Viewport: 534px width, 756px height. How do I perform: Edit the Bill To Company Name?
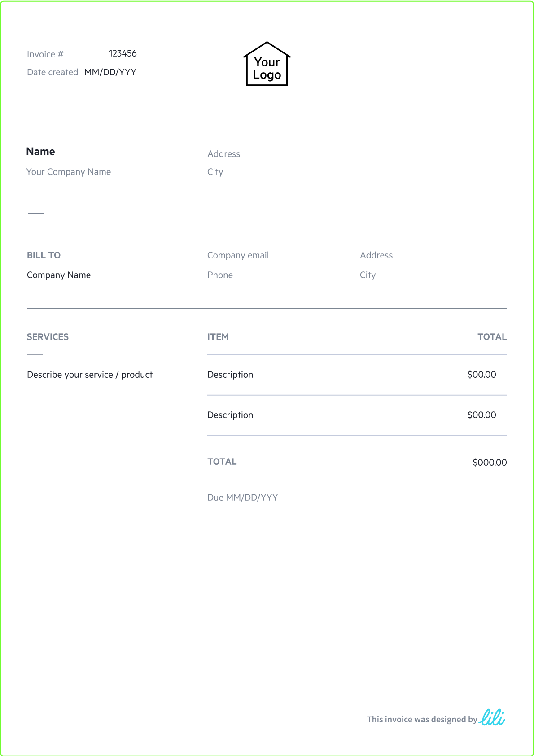(x=59, y=275)
